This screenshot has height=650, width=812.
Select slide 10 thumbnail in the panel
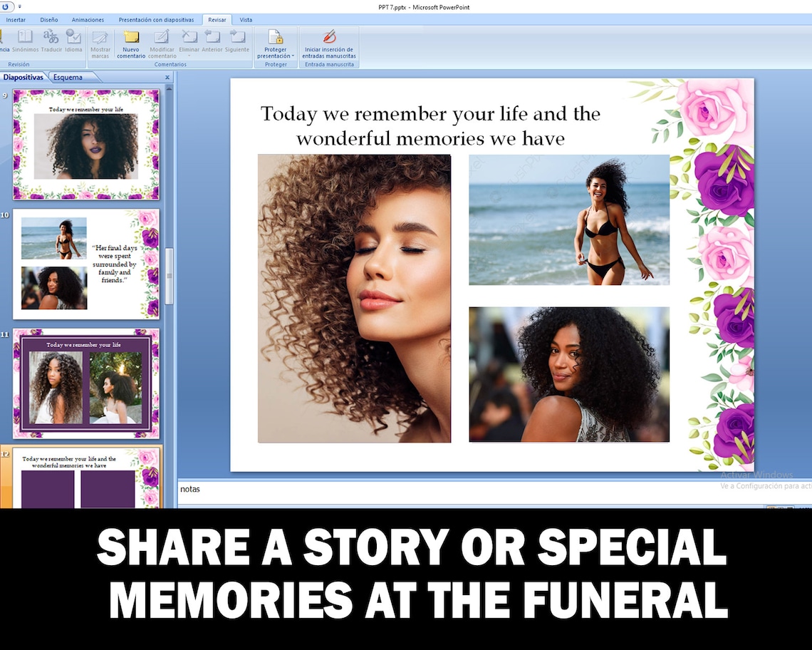coord(85,264)
